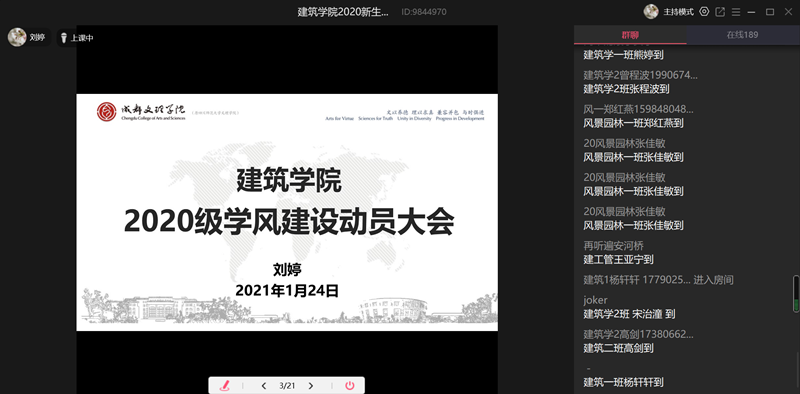Stop sharing with the red power icon
The width and height of the screenshot is (800, 394).
point(349,386)
